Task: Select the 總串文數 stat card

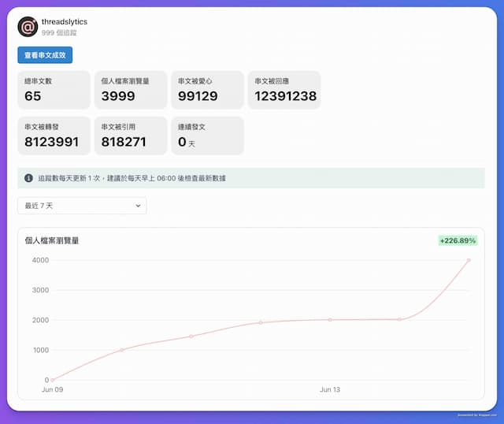Action: [54, 90]
